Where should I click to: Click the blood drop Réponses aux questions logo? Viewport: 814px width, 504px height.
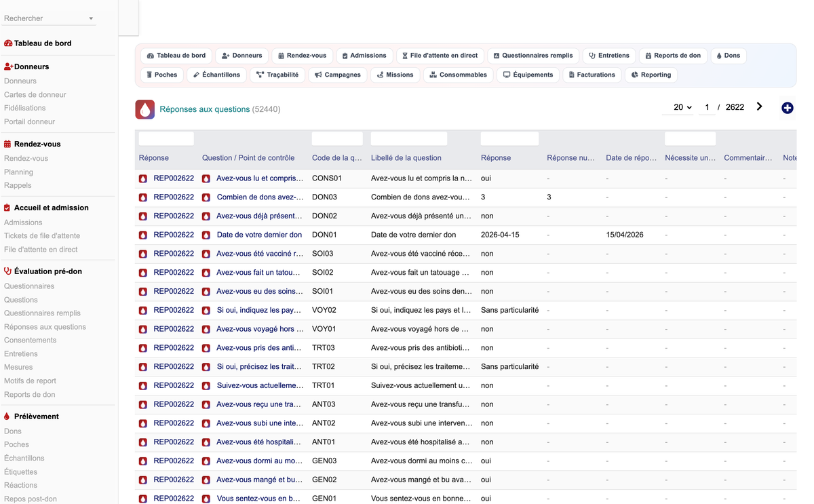[x=144, y=109]
